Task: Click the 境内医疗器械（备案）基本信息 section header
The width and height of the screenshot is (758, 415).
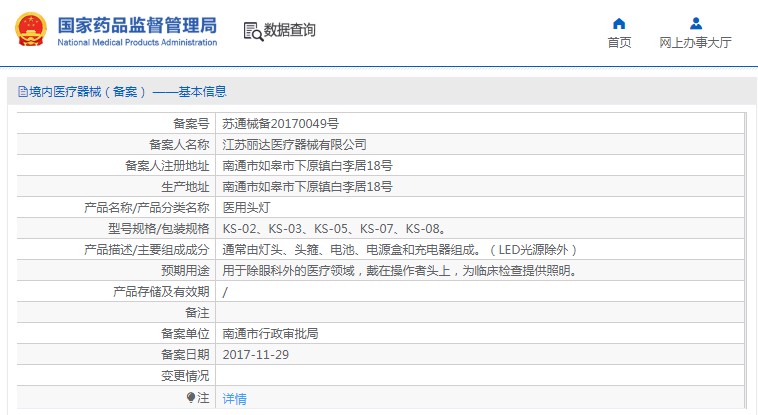Action: point(127,92)
